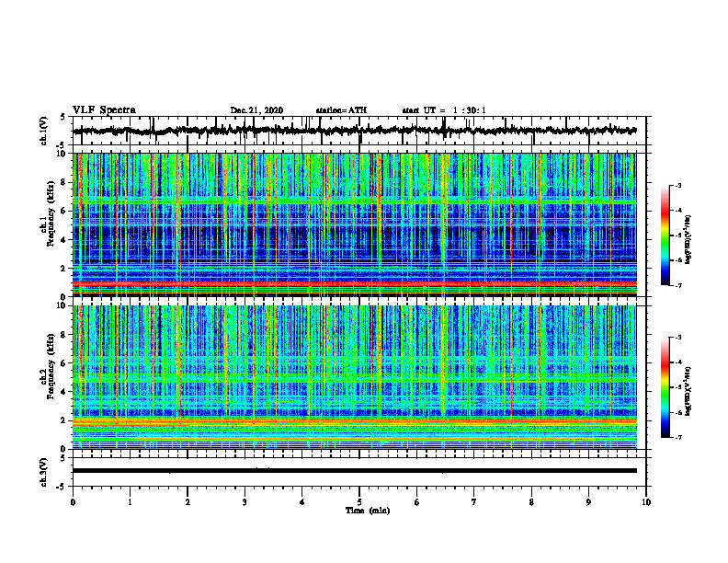Click time axis tick label "4"
Image resolution: width=728 pixels, height=563 pixels.
[x=302, y=502]
